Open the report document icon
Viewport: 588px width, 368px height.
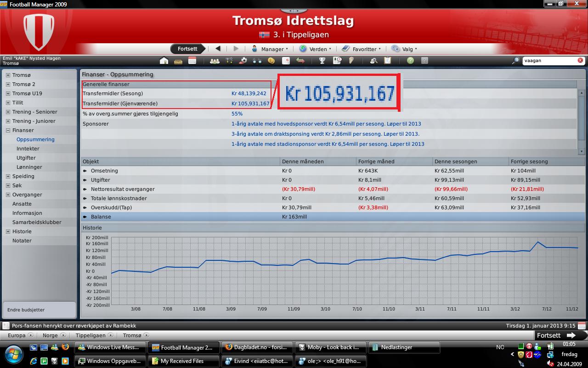[286, 60]
